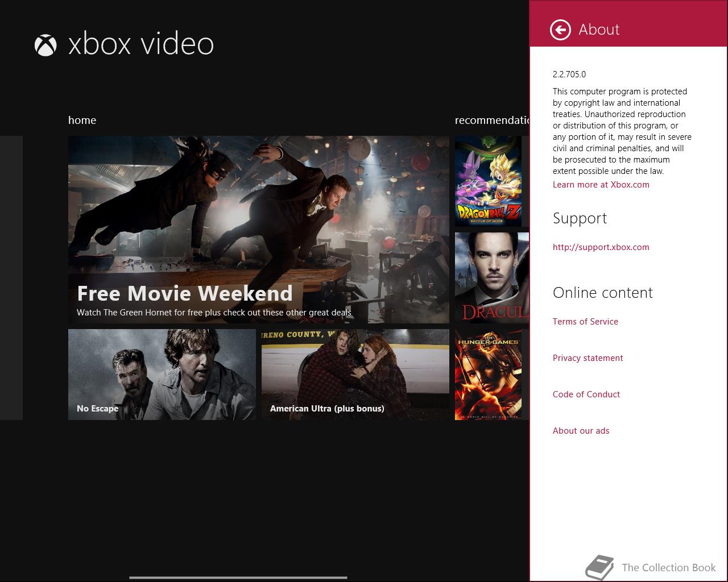Open the American Ultra (plus bonus) tile
The width and height of the screenshot is (728, 582).
coord(355,375)
